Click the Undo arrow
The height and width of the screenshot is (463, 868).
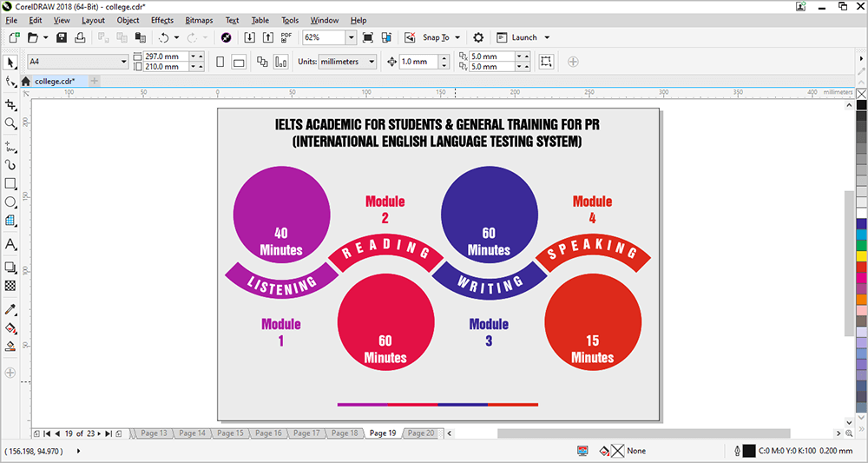(x=164, y=37)
